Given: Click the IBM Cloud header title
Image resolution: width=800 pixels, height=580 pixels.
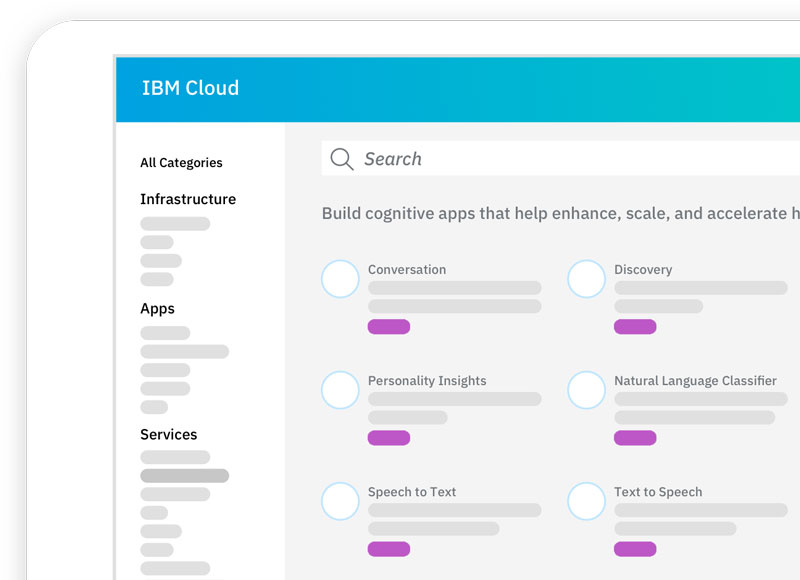Looking at the screenshot, I should 190,88.
